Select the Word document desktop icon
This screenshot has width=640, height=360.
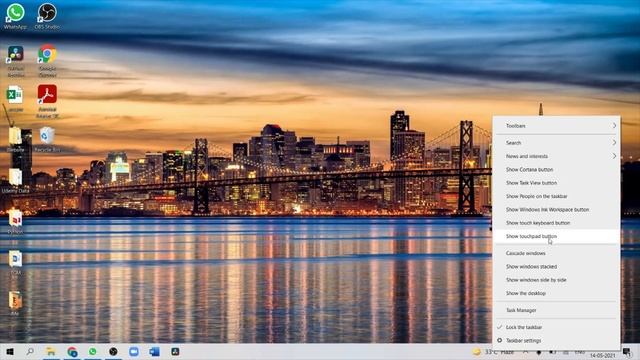15,262
